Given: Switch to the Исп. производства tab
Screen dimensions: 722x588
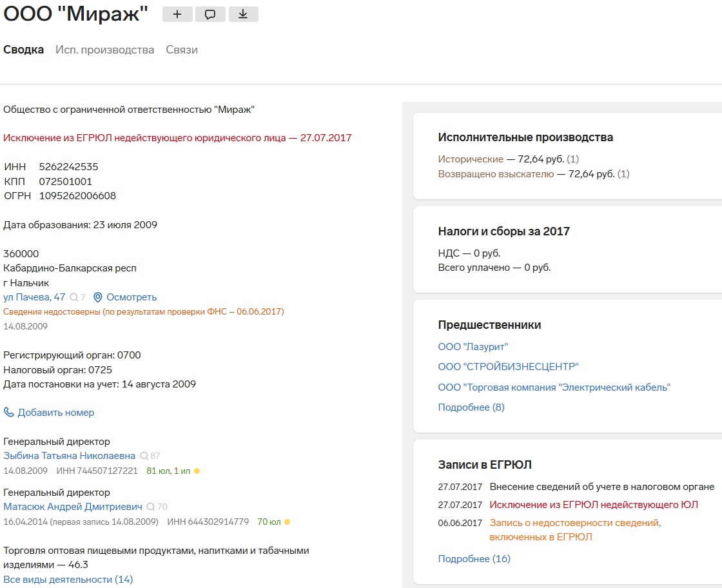Looking at the screenshot, I should 104,50.
